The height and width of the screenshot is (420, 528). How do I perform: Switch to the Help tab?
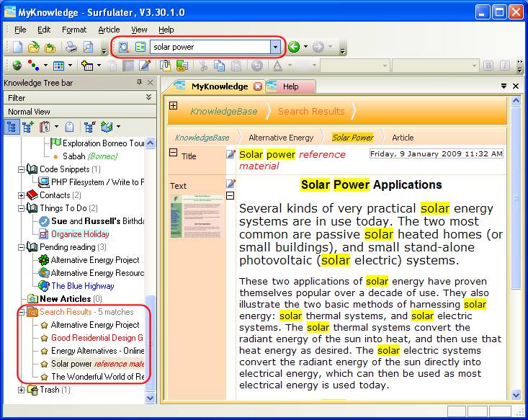point(290,86)
